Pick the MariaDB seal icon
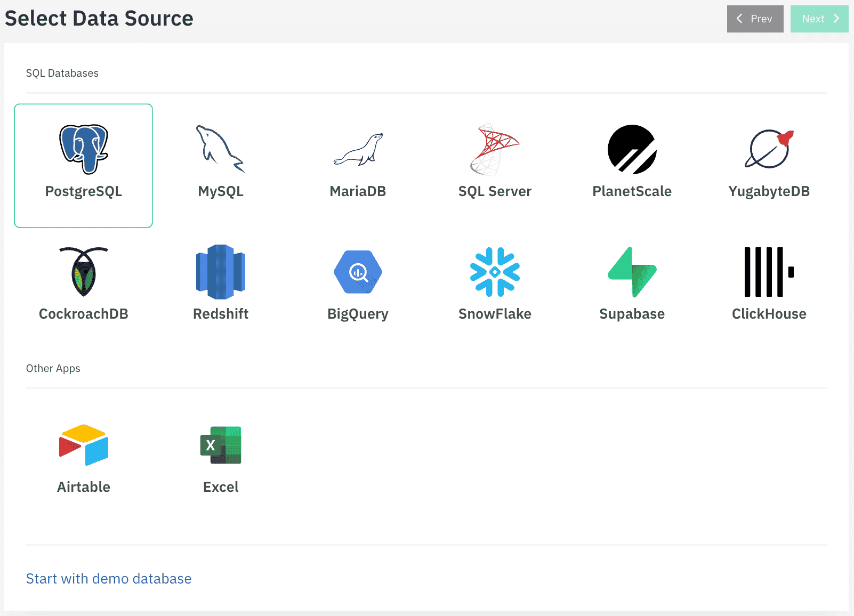Screen dimensions: 854x616 [358, 149]
